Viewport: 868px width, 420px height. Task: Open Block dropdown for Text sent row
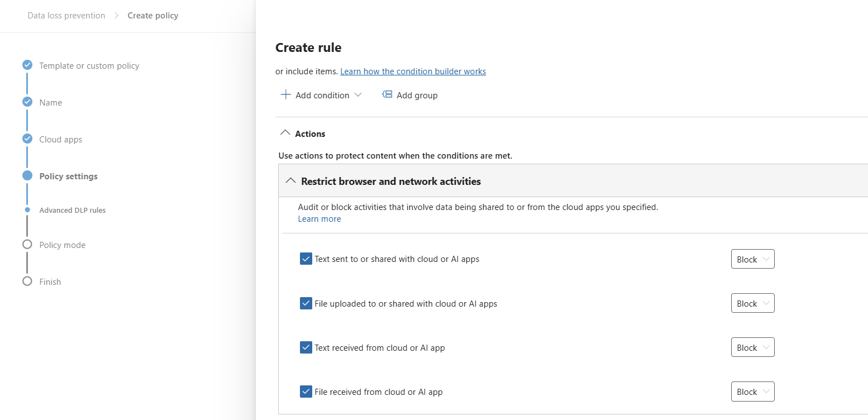[752, 259]
